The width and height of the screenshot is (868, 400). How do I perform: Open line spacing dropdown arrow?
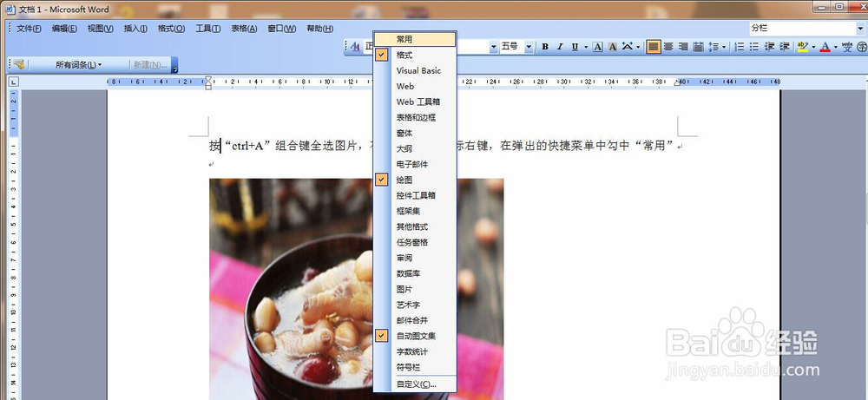click(723, 47)
